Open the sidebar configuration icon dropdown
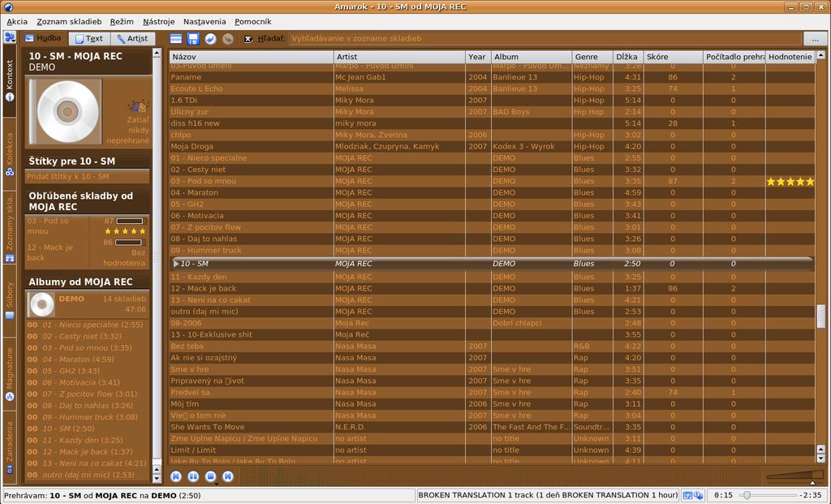The height and width of the screenshot is (504, 831). 10,37
